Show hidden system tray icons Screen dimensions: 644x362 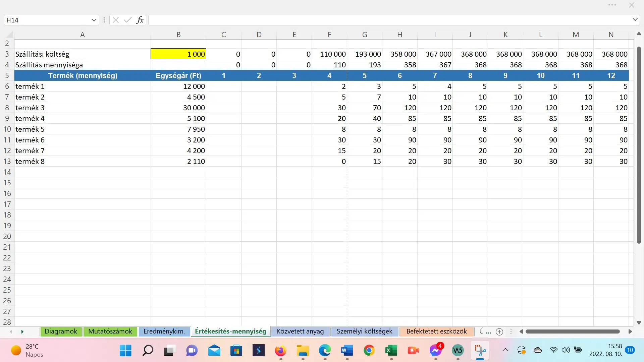(505, 350)
